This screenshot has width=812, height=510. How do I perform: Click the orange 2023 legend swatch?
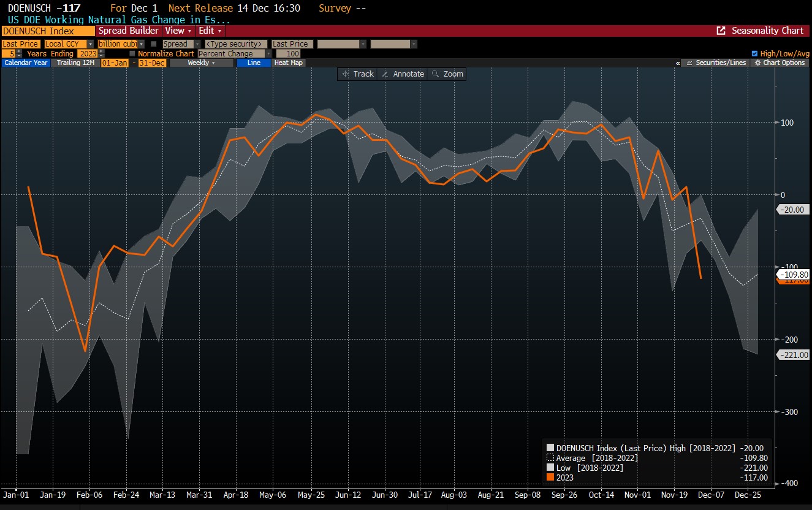(550, 478)
